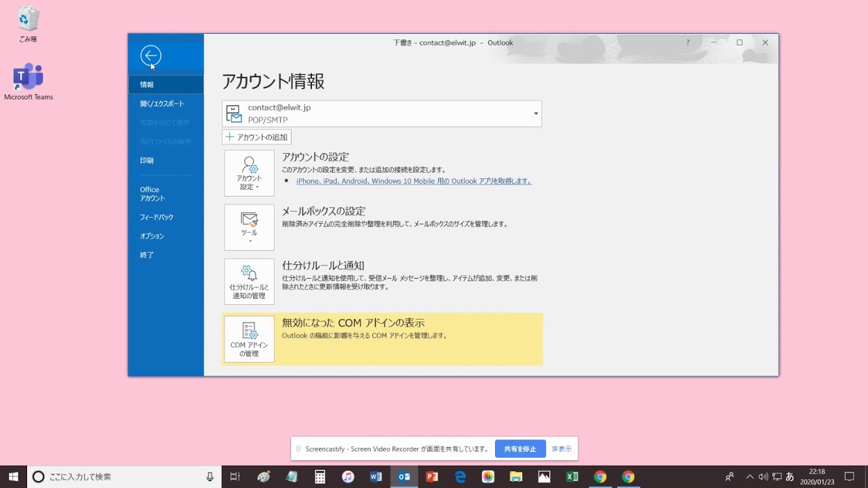Click 終了 to exit Outlook

click(165, 255)
